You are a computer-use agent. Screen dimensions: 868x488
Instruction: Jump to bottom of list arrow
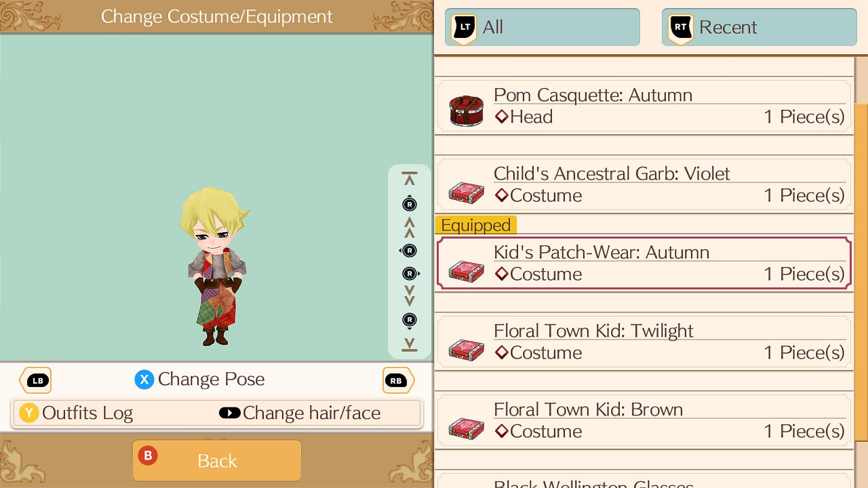click(x=410, y=344)
